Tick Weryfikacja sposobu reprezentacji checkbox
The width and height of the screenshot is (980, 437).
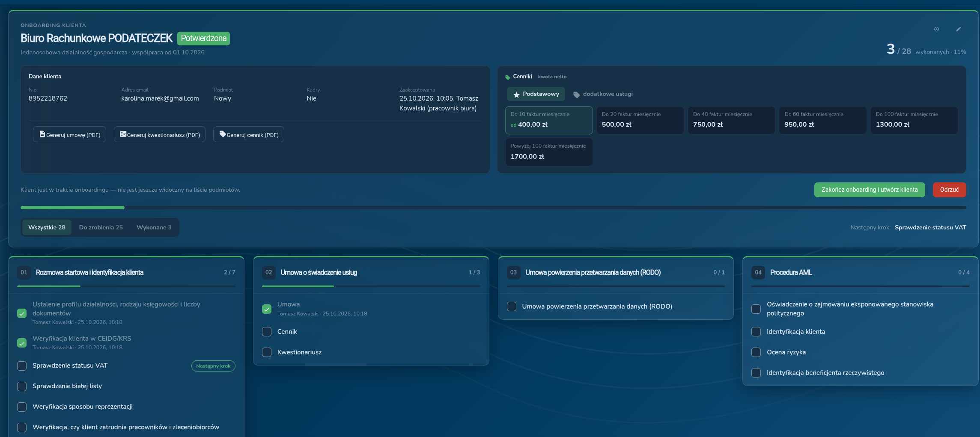pos(22,407)
